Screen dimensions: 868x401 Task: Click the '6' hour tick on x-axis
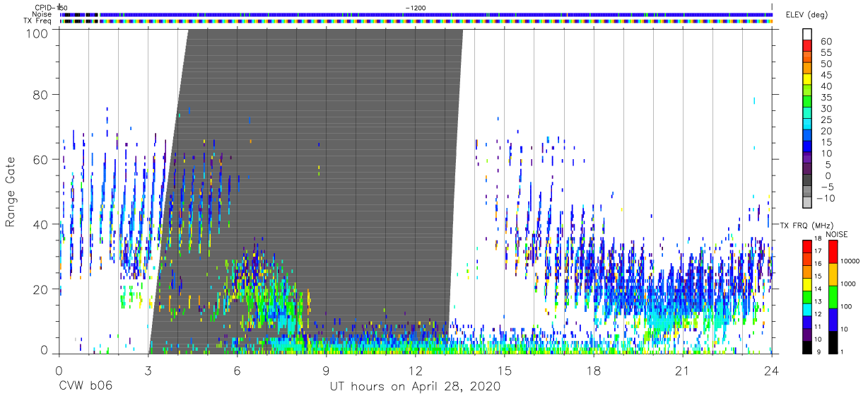coord(237,370)
